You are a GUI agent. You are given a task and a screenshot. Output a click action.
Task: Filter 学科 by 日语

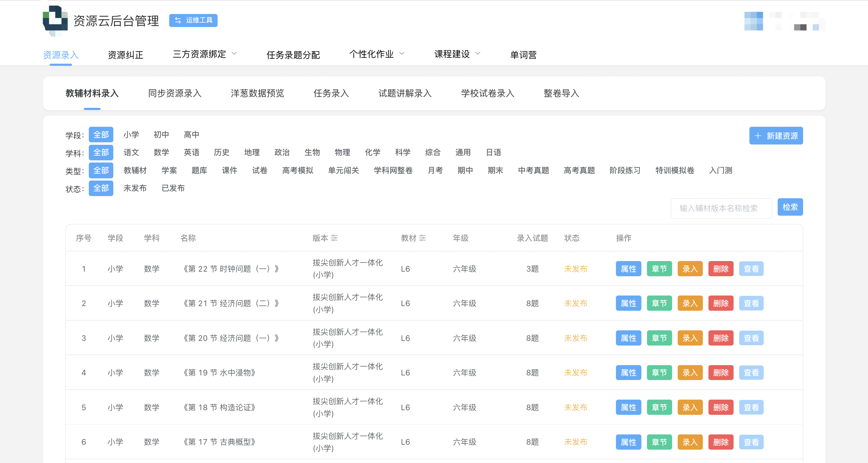pyautogui.click(x=493, y=153)
